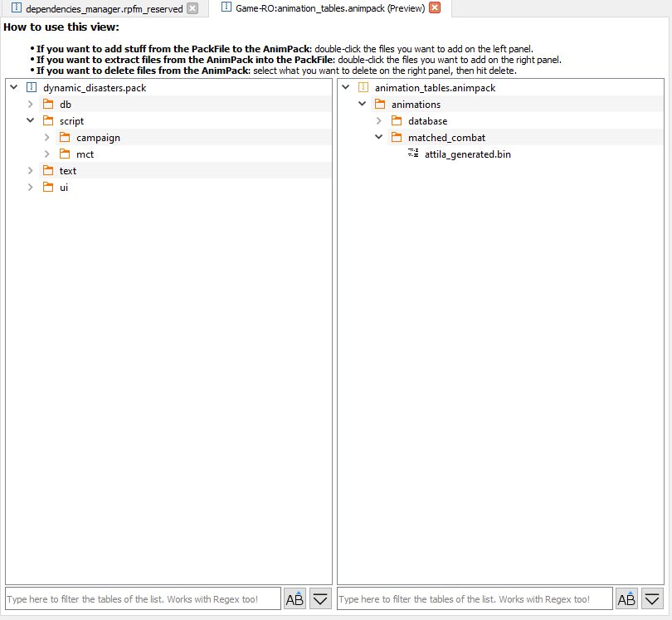The height and width of the screenshot is (620, 672).
Task: Click the left panel filter text field
Action: pyautogui.click(x=143, y=598)
